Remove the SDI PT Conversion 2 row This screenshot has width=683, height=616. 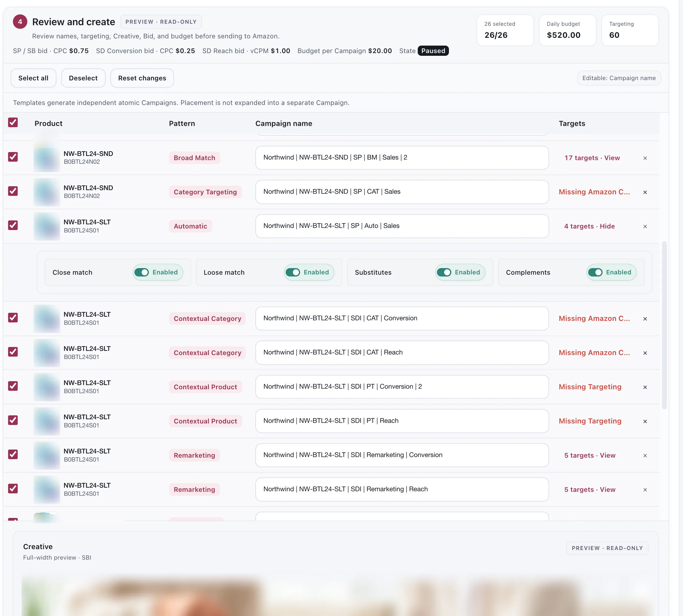click(645, 387)
